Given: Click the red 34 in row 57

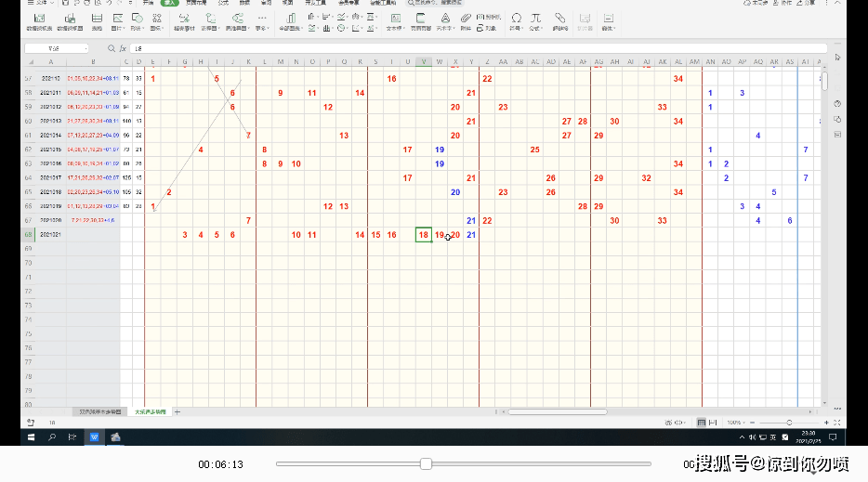Looking at the screenshot, I should coord(678,79).
